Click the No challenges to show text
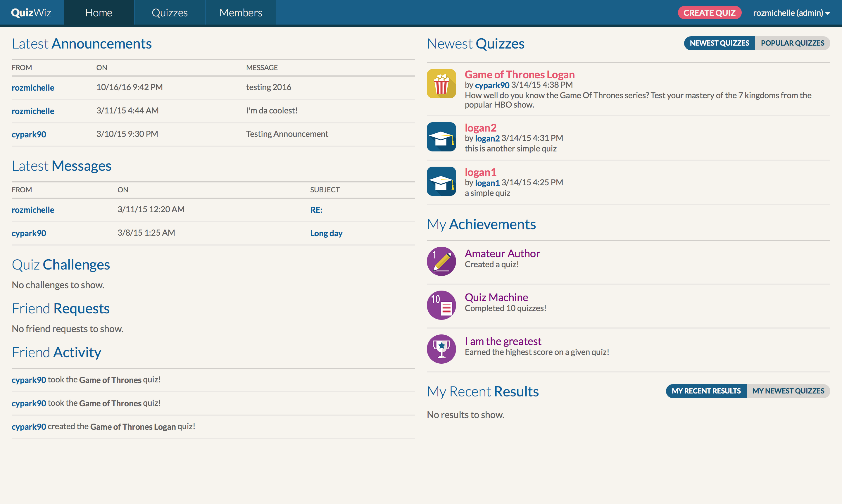842x504 pixels. click(58, 285)
